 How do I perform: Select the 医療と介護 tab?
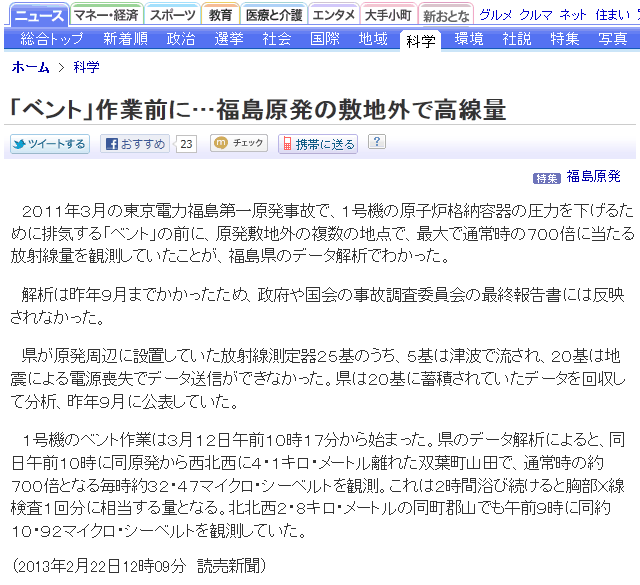[x=272, y=15]
